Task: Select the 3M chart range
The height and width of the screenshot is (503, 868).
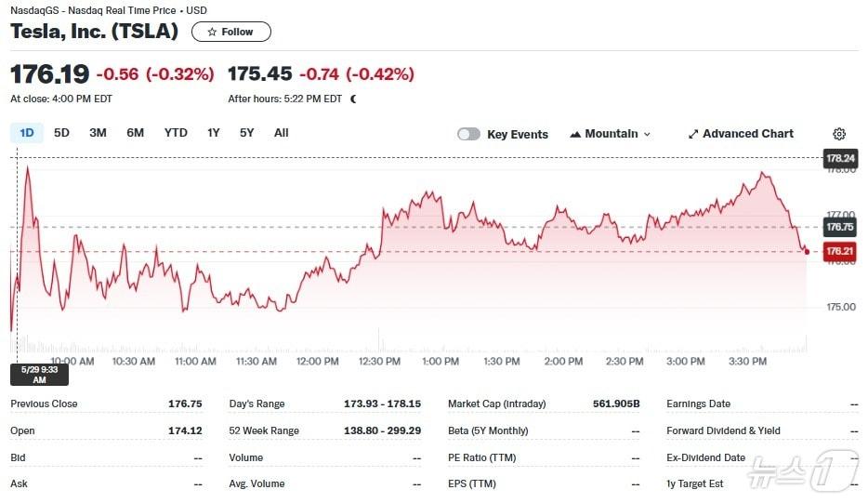Action: pyautogui.click(x=98, y=133)
